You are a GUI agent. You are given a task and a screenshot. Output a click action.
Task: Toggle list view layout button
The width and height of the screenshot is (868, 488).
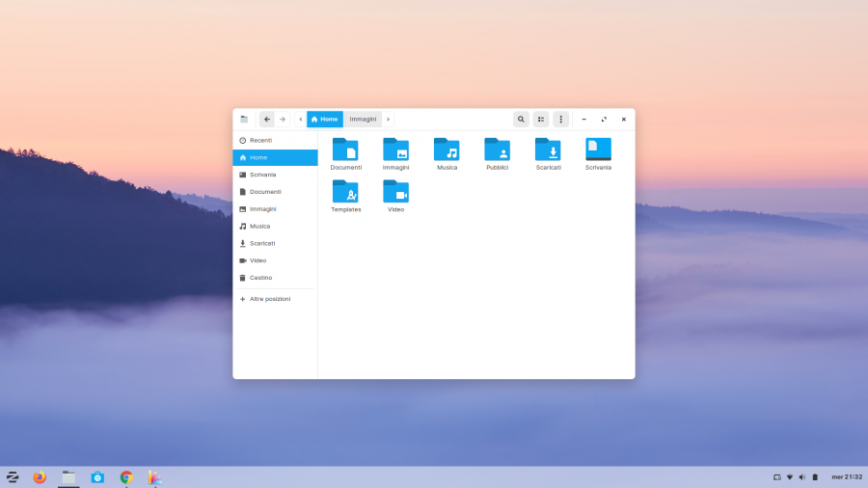click(541, 120)
